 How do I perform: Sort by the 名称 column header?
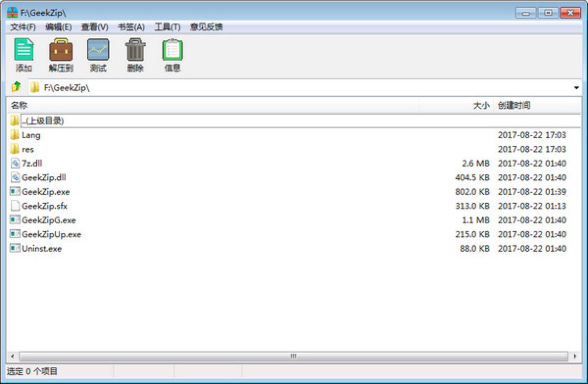(213, 105)
